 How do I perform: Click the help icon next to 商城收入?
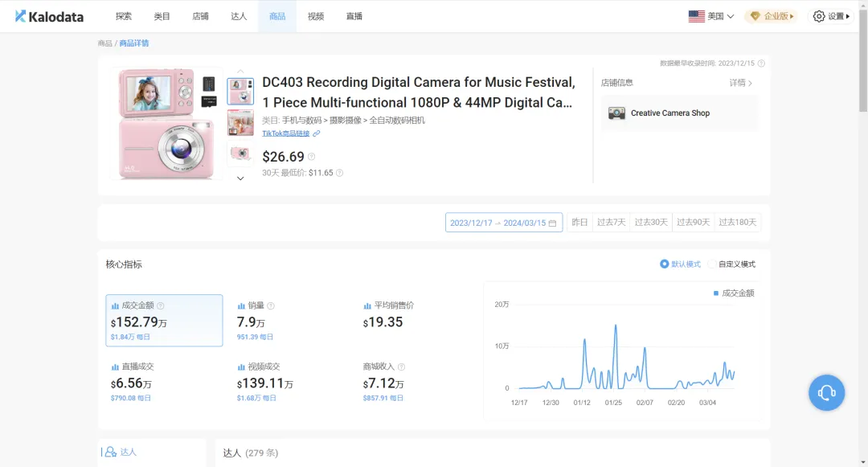[x=401, y=367]
